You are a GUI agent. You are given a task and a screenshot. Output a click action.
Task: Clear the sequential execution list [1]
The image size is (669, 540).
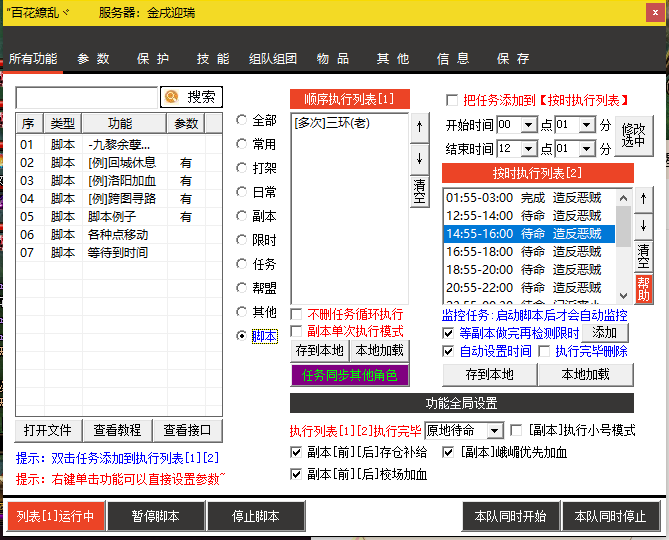pyautogui.click(x=419, y=192)
